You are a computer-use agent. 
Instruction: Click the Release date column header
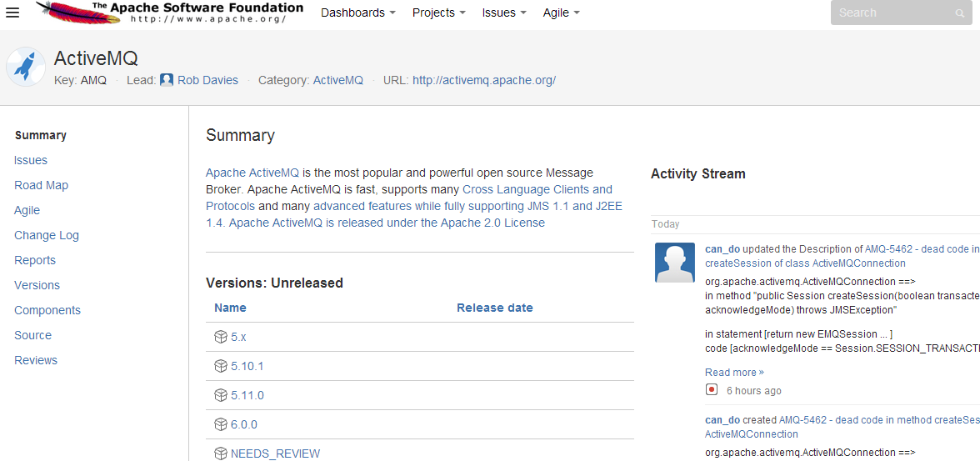click(x=494, y=308)
